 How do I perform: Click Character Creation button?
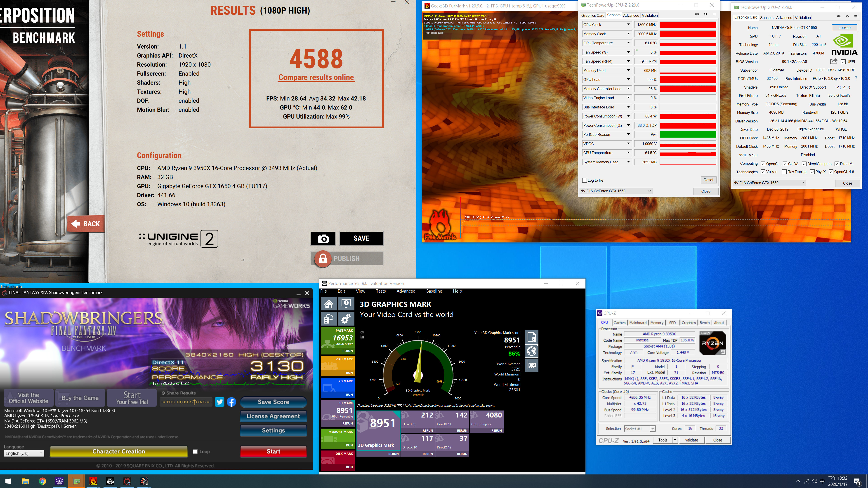point(119,452)
